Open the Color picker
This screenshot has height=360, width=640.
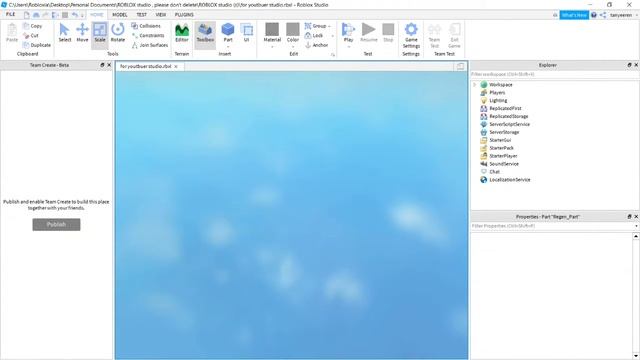point(293,33)
